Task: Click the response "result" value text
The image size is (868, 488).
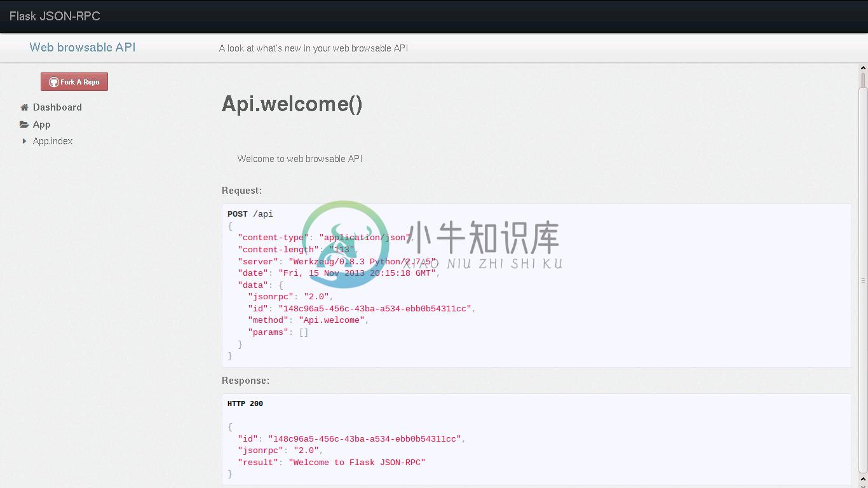Action: [357, 463]
